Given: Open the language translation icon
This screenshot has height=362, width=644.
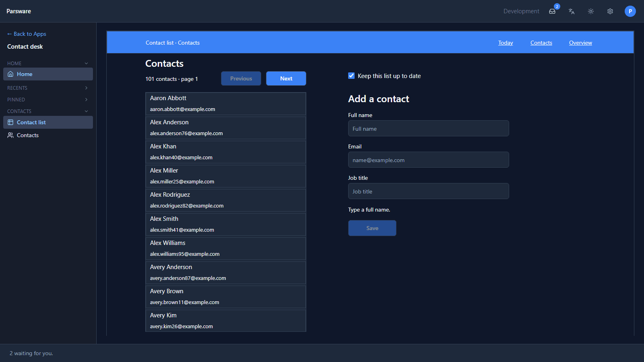Looking at the screenshot, I should pyautogui.click(x=572, y=11).
